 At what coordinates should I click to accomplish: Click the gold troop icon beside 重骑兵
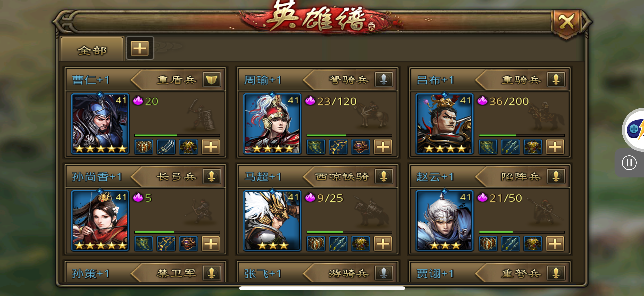(x=556, y=80)
